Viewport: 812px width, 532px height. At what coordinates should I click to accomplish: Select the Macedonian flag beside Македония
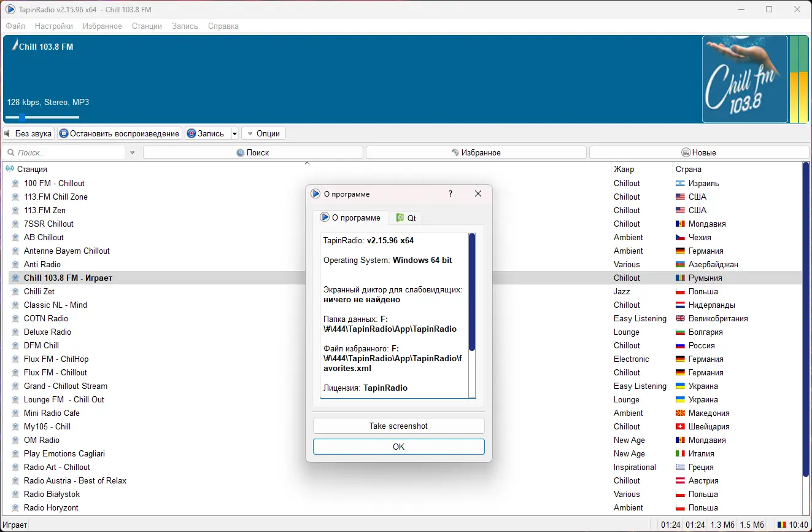[680, 413]
